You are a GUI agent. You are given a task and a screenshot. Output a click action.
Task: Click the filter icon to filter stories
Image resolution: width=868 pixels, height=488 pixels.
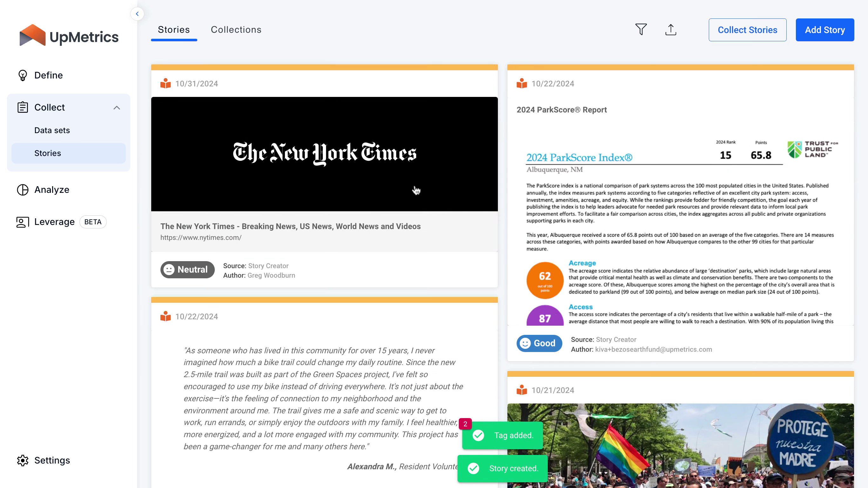[641, 30]
